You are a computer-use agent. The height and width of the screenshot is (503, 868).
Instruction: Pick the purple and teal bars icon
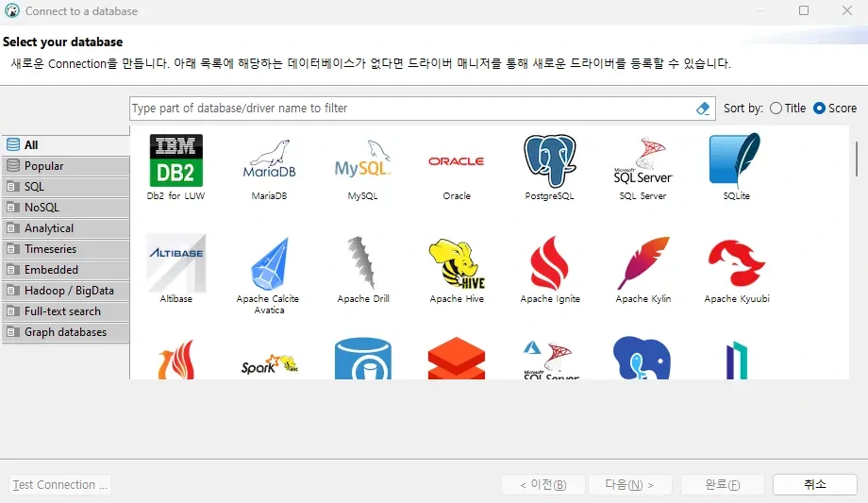pyautogui.click(x=737, y=360)
